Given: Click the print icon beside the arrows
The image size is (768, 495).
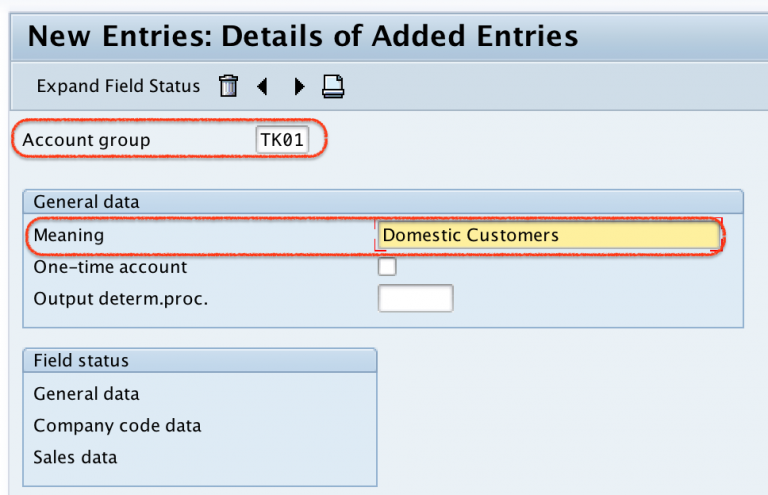Looking at the screenshot, I should (333, 87).
